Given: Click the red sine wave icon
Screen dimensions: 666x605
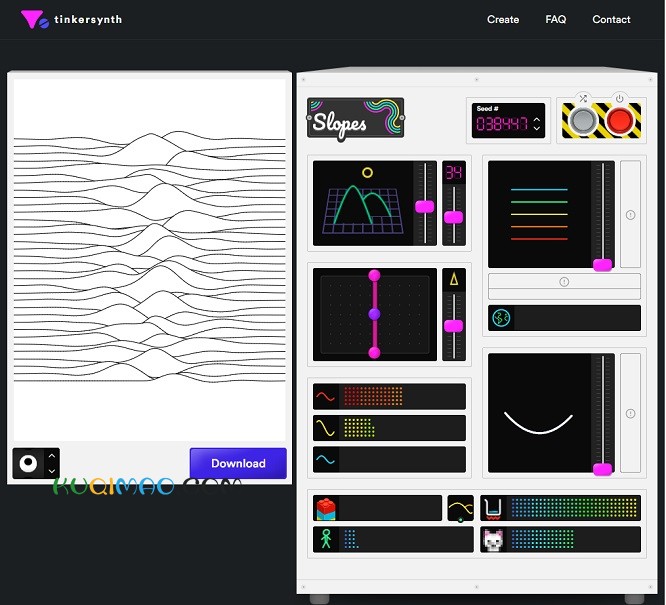Looking at the screenshot, I should (x=325, y=396).
